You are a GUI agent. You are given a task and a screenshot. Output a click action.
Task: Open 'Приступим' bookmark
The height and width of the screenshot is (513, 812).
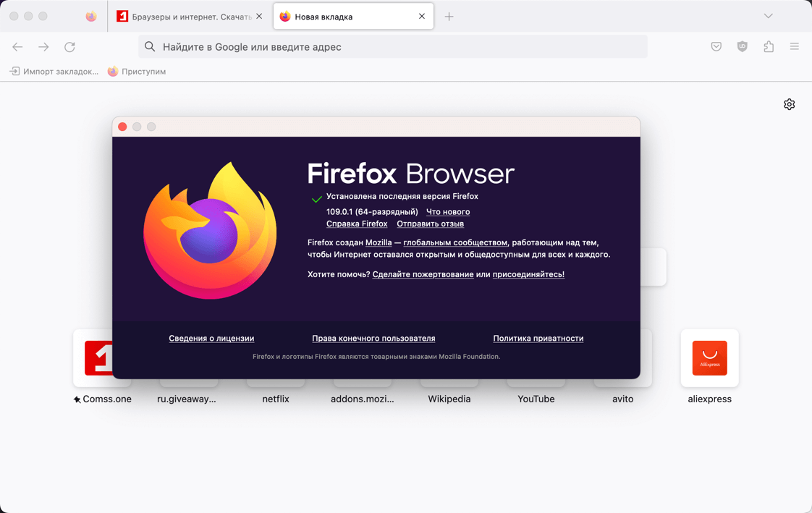click(137, 72)
